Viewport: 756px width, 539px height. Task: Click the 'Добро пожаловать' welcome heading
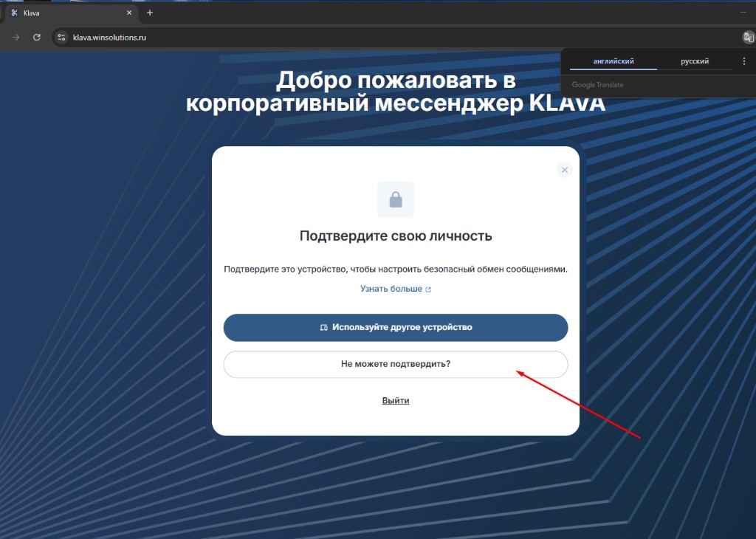click(396, 92)
